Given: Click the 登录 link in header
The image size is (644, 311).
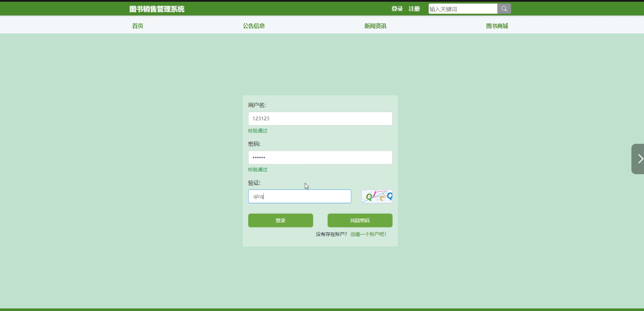Looking at the screenshot, I should tap(397, 9).
